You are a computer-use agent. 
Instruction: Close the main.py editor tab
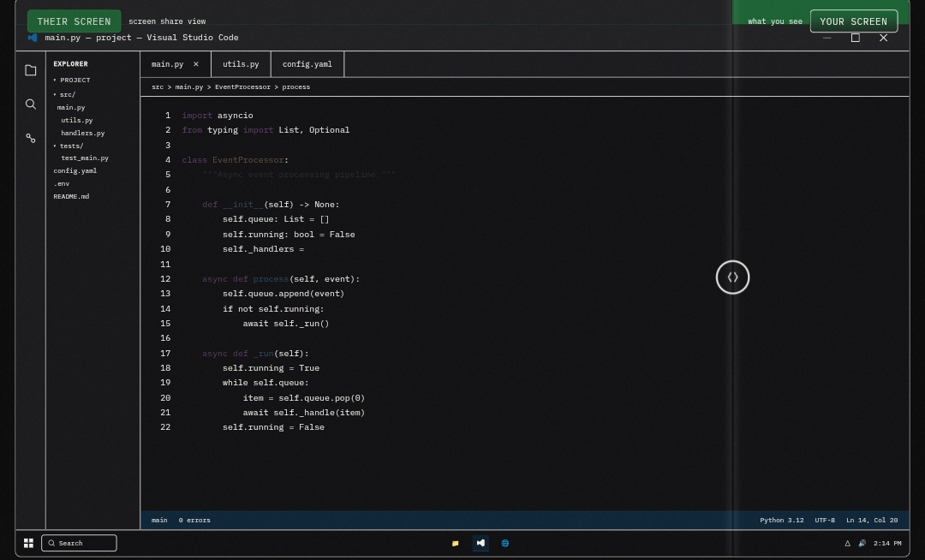point(195,64)
